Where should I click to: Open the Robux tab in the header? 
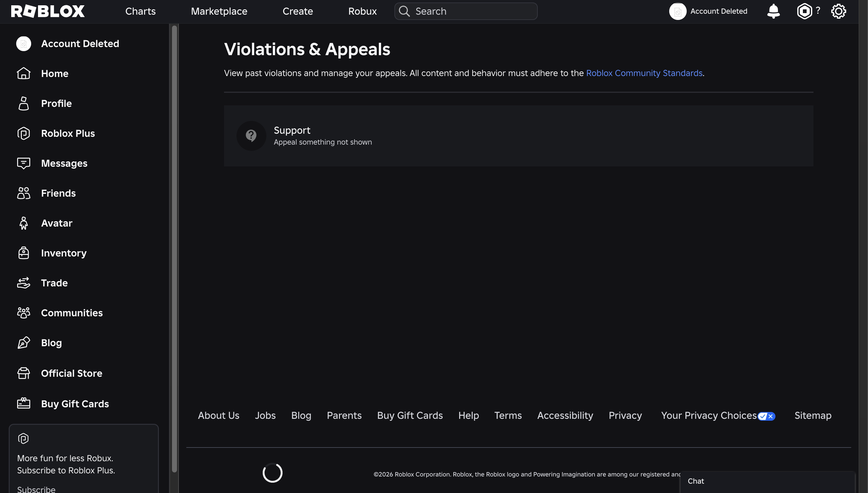point(363,11)
